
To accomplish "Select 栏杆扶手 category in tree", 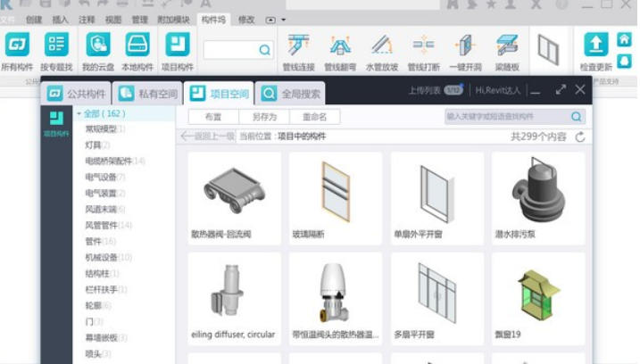I will coord(105,290).
